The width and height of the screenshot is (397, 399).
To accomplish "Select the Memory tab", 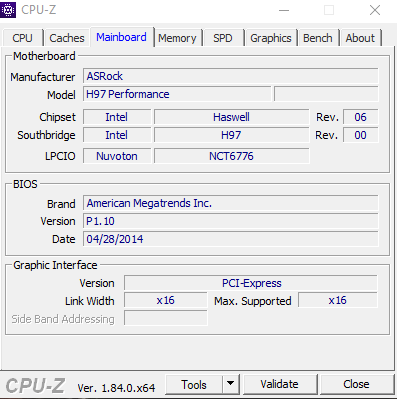I will click(177, 38).
